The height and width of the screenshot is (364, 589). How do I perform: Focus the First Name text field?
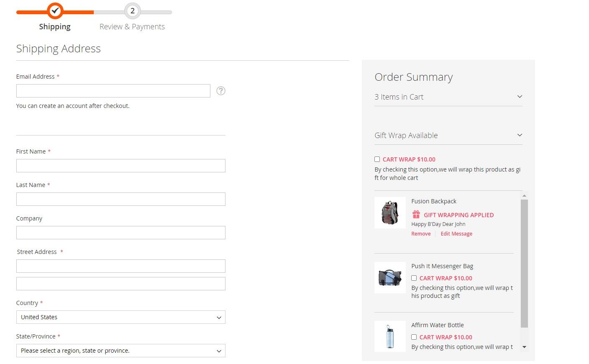point(120,166)
